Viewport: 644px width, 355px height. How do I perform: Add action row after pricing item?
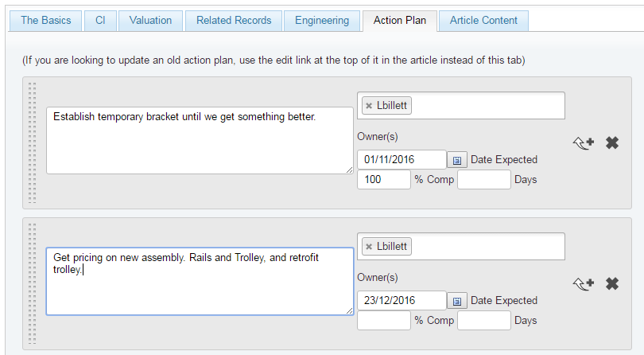(584, 284)
